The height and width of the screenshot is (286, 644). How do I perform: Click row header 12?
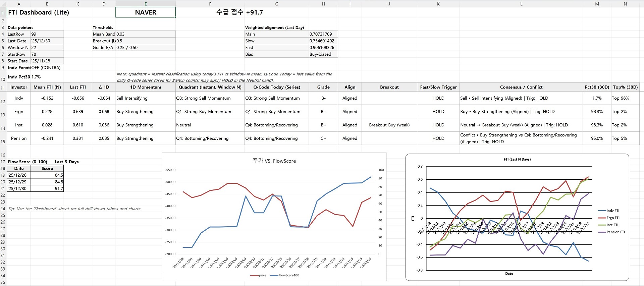3,101
